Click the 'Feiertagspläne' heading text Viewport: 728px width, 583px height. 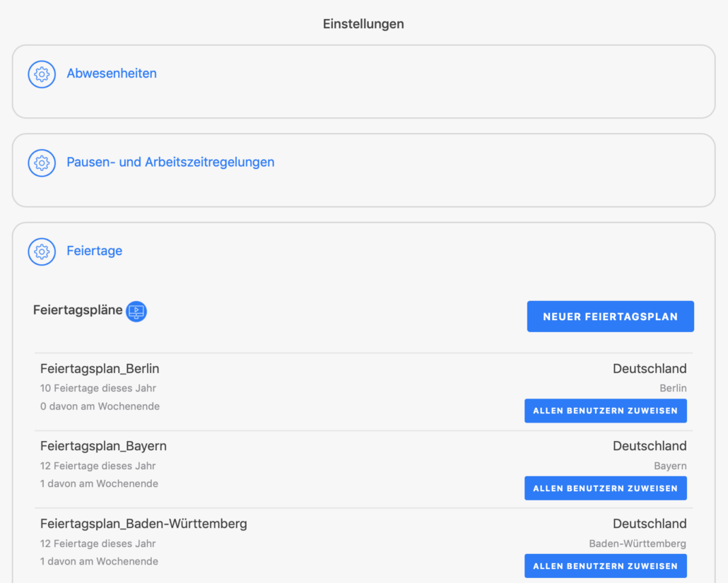point(78,310)
